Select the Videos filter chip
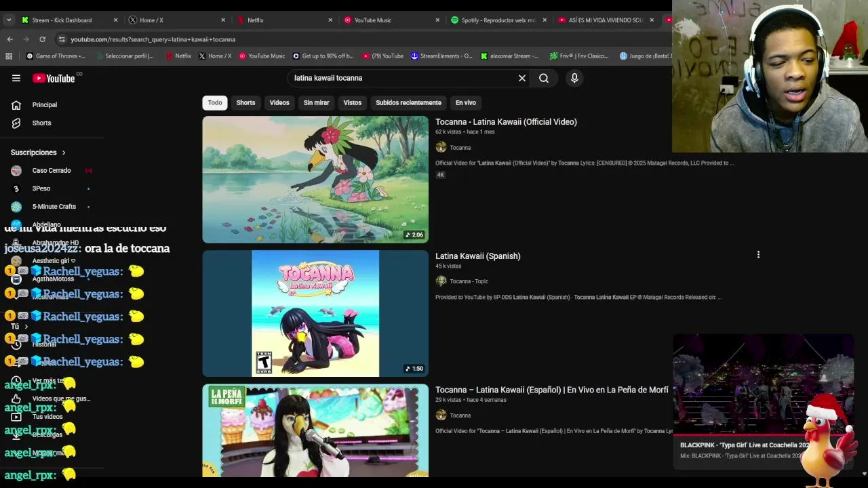 (x=279, y=103)
